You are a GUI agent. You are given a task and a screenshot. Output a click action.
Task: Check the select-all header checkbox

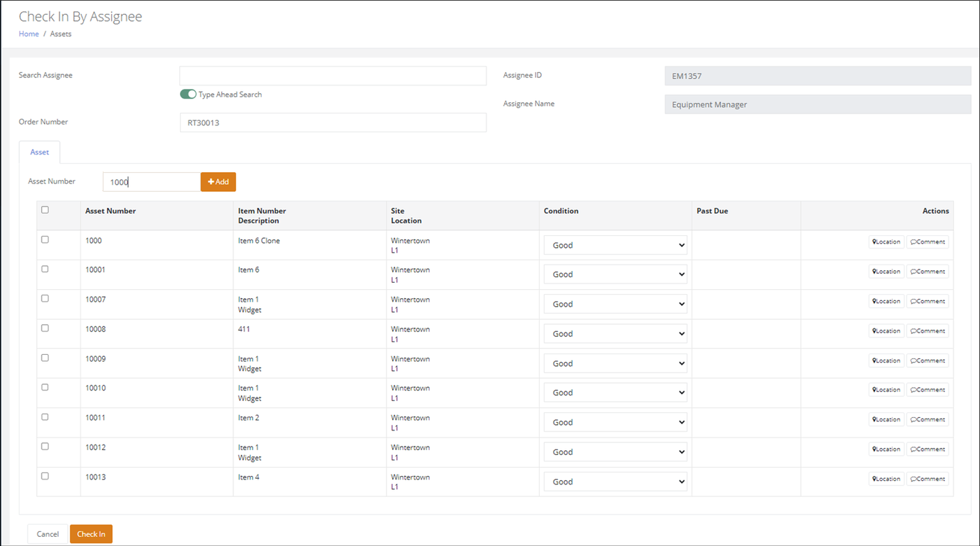click(x=45, y=209)
